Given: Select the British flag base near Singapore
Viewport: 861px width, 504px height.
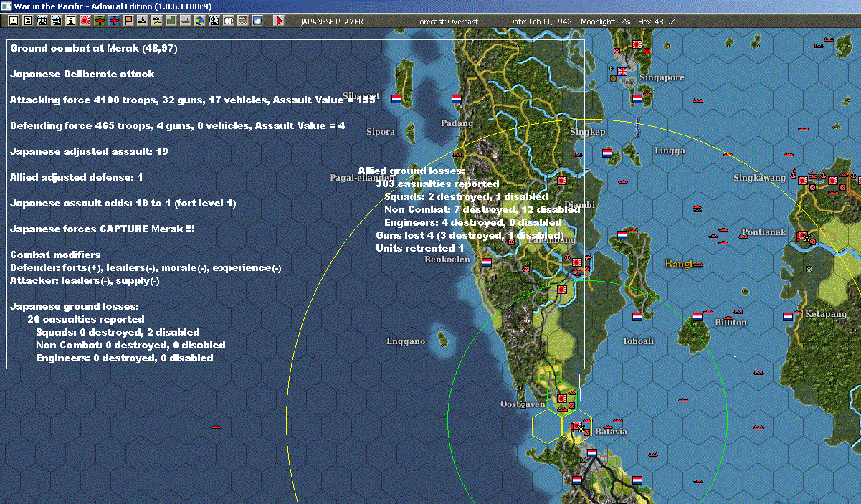Looking at the screenshot, I should click(622, 71).
